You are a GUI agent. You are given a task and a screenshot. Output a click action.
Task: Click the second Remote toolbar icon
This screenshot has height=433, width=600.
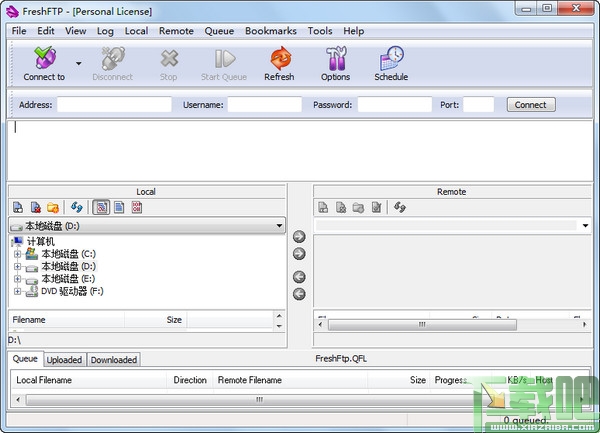pyautogui.click(x=341, y=207)
